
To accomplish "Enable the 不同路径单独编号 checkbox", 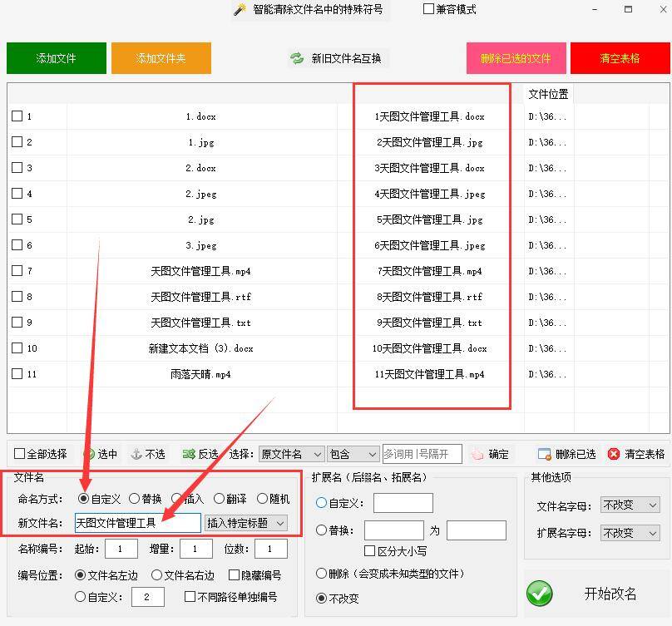I will pos(190,596).
